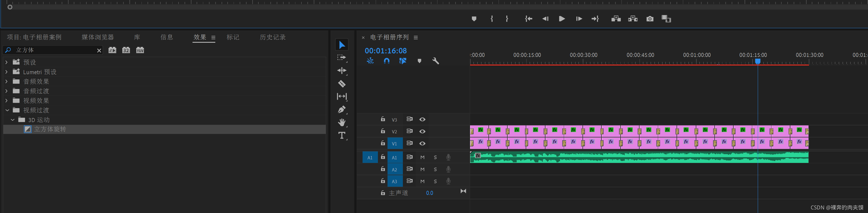Expand the 视频效果 folder
This screenshot has width=868, height=213.
click(6, 100)
